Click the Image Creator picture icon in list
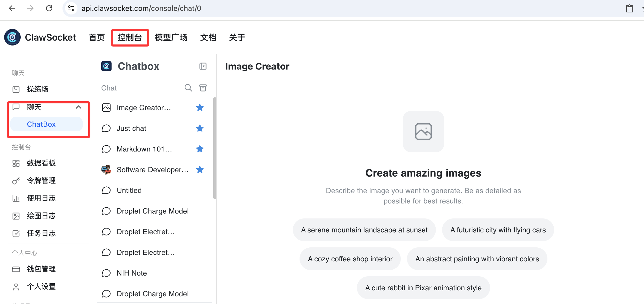Viewport: 644px width, 304px height. (106, 108)
